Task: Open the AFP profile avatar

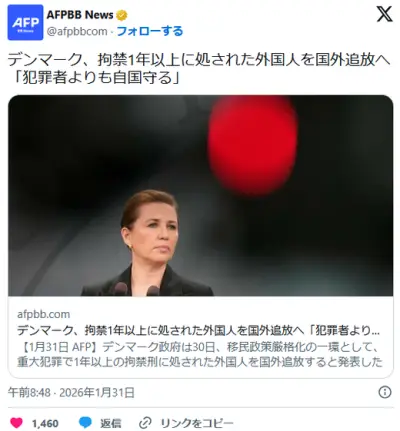Action: coord(25,23)
